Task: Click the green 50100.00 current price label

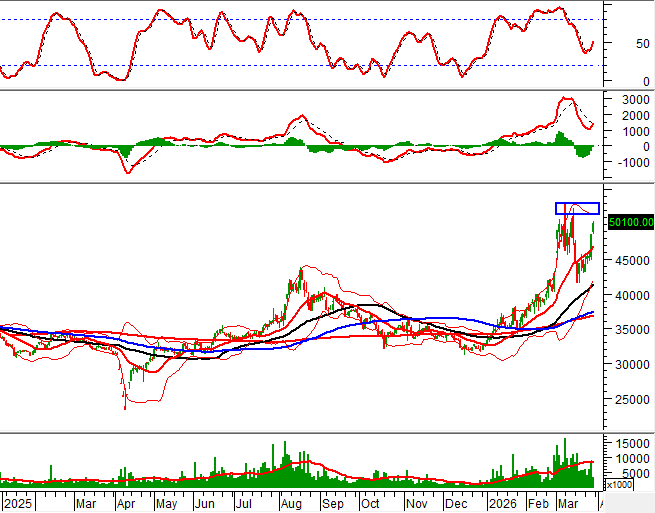Action: click(x=630, y=222)
